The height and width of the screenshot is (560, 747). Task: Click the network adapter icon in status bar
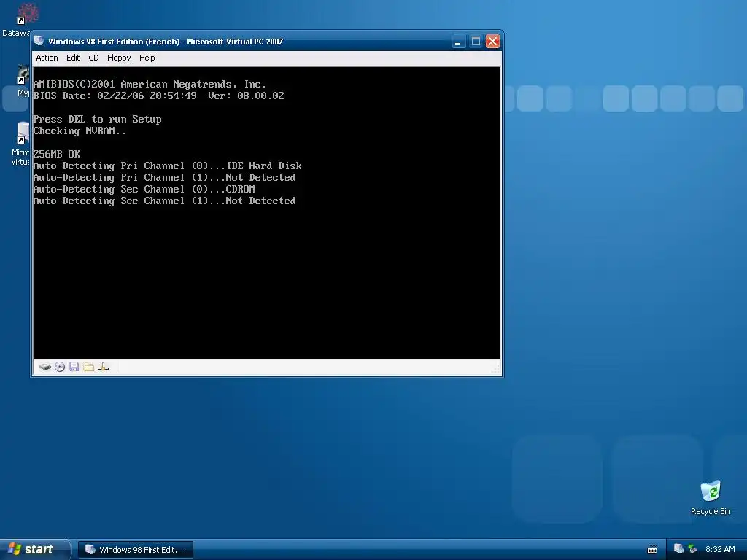coord(104,367)
